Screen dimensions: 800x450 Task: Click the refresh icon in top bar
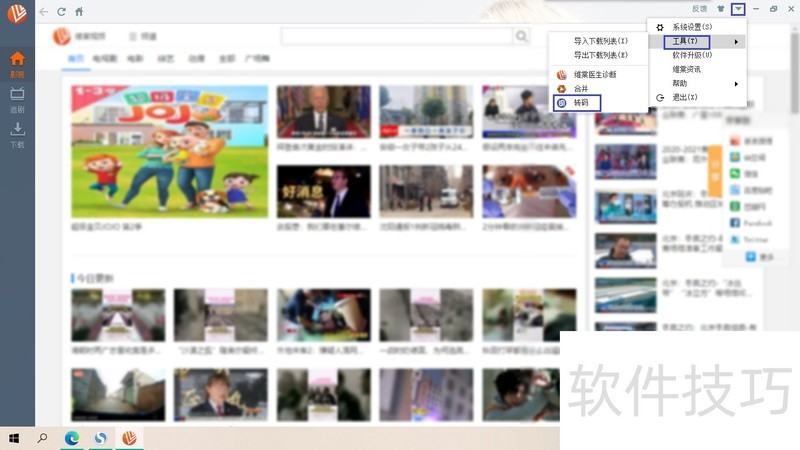[61, 11]
